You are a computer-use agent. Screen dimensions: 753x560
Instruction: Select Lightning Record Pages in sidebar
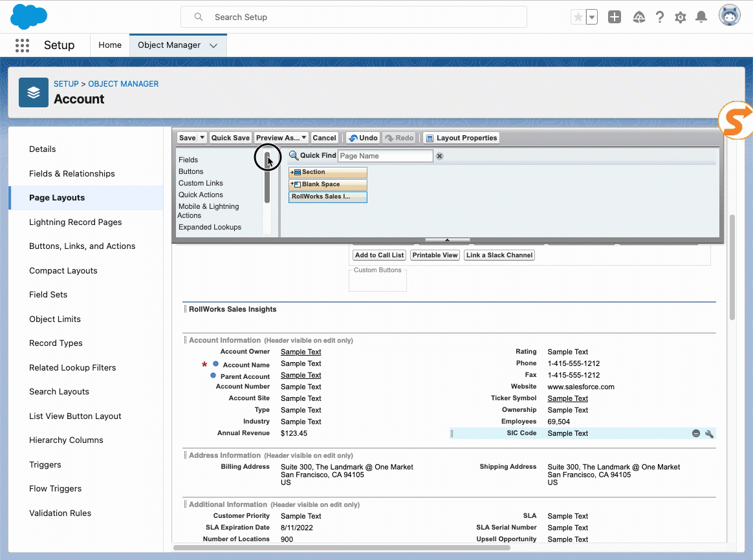[75, 222]
